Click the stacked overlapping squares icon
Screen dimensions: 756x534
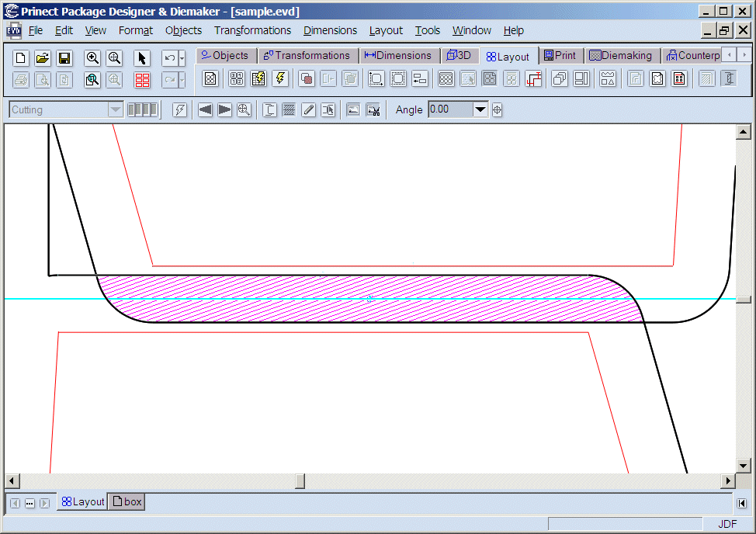(560, 78)
